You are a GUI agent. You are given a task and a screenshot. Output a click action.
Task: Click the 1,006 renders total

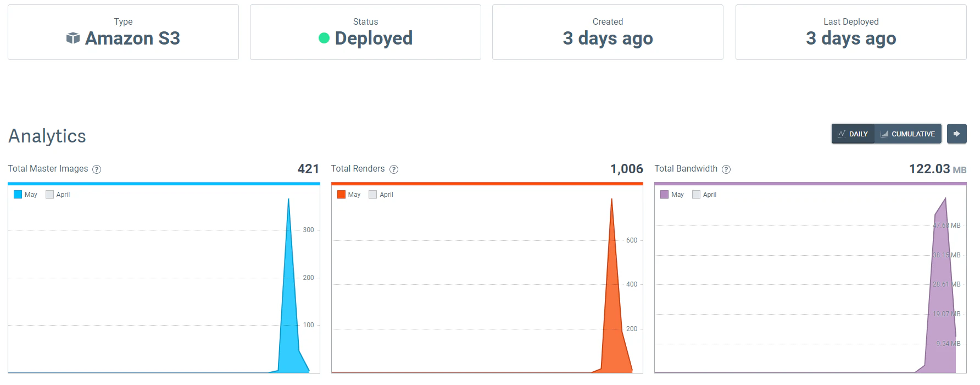click(627, 169)
